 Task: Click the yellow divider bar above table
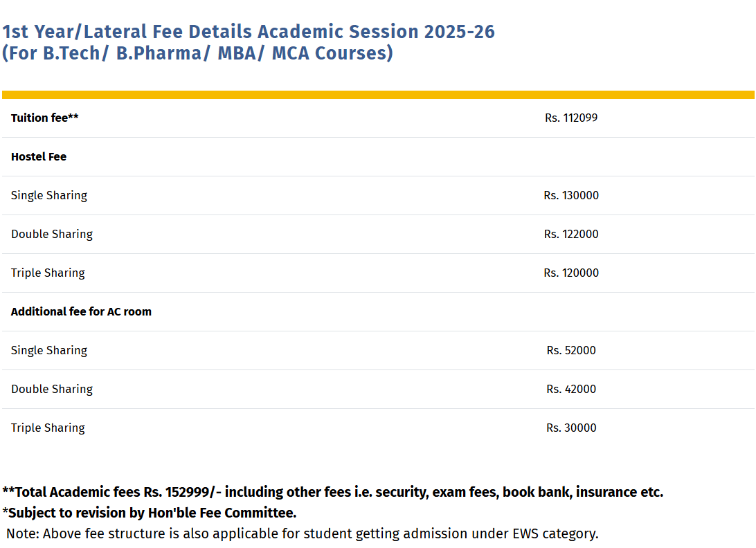coord(378,95)
